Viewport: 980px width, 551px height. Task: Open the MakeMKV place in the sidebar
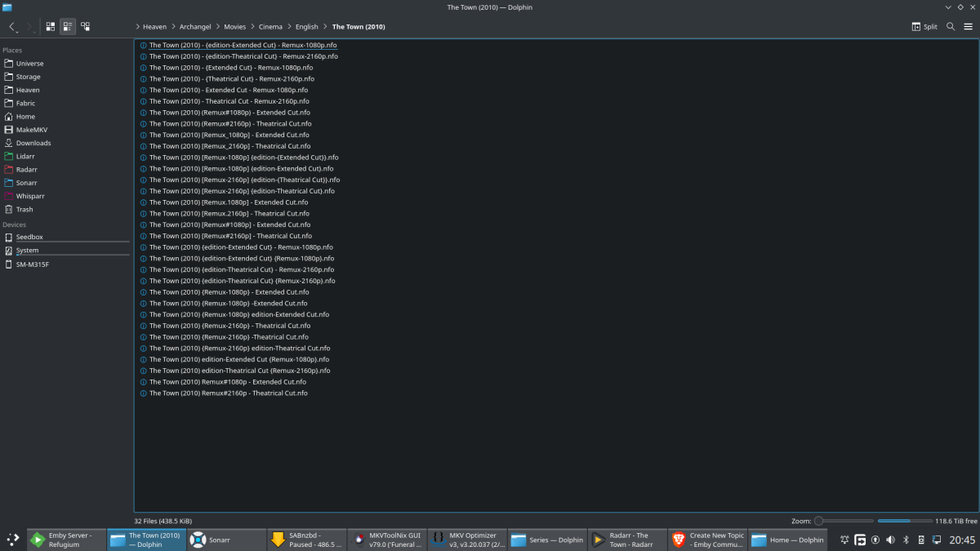(x=37, y=129)
